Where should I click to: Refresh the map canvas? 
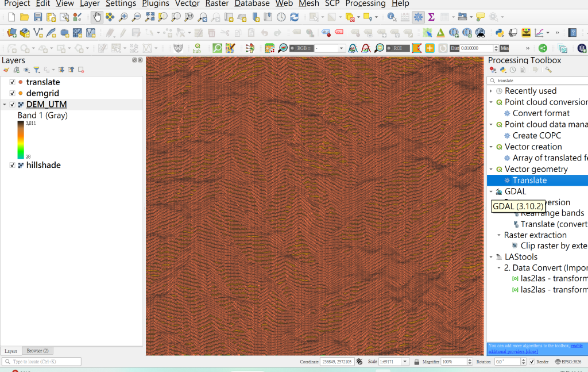pos(295,17)
